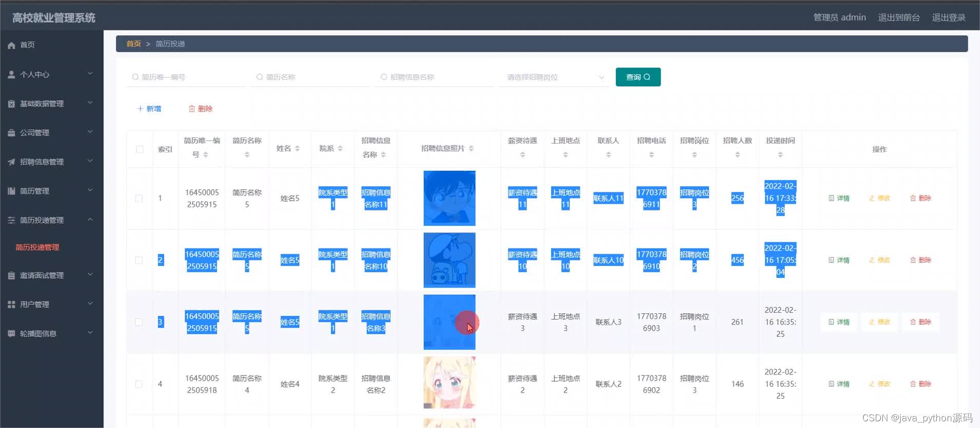
Task: Open the 轮播图信息 menu
Action: (51, 334)
